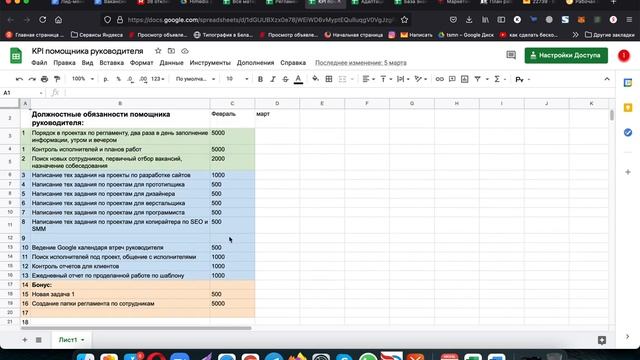Toggle strikethrough formatting
The image size is (640, 360).
click(x=285, y=79)
